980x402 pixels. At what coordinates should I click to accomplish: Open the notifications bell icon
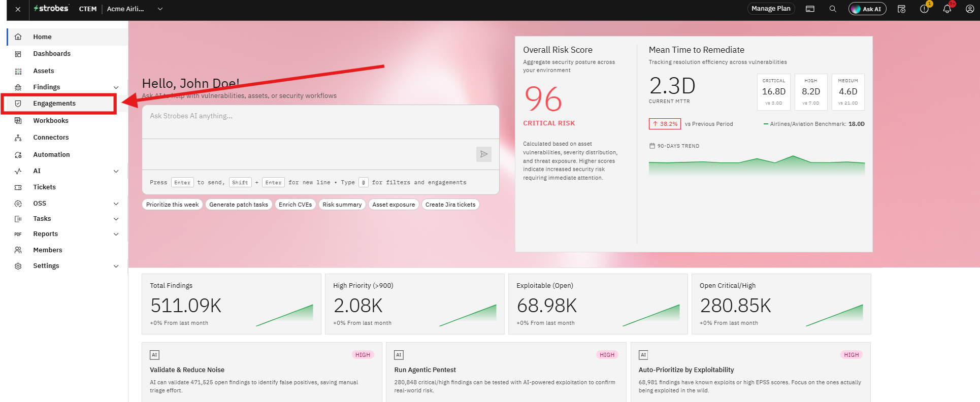coord(947,9)
